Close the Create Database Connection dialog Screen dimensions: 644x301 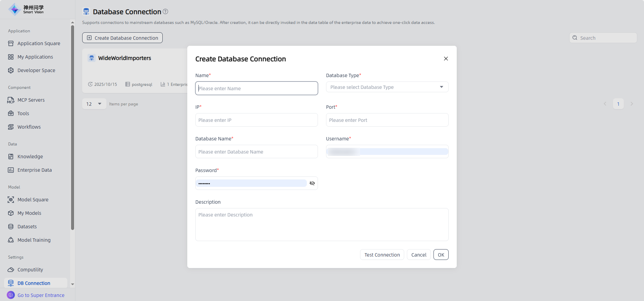[446, 59]
